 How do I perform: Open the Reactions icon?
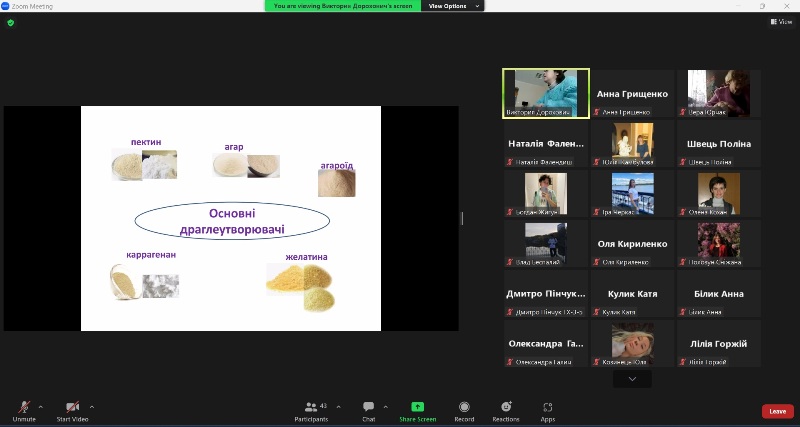click(x=506, y=407)
